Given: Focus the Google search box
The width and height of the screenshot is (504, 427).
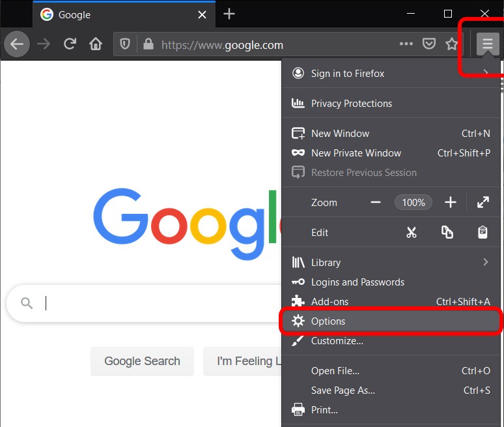Looking at the screenshot, I should coord(144,303).
